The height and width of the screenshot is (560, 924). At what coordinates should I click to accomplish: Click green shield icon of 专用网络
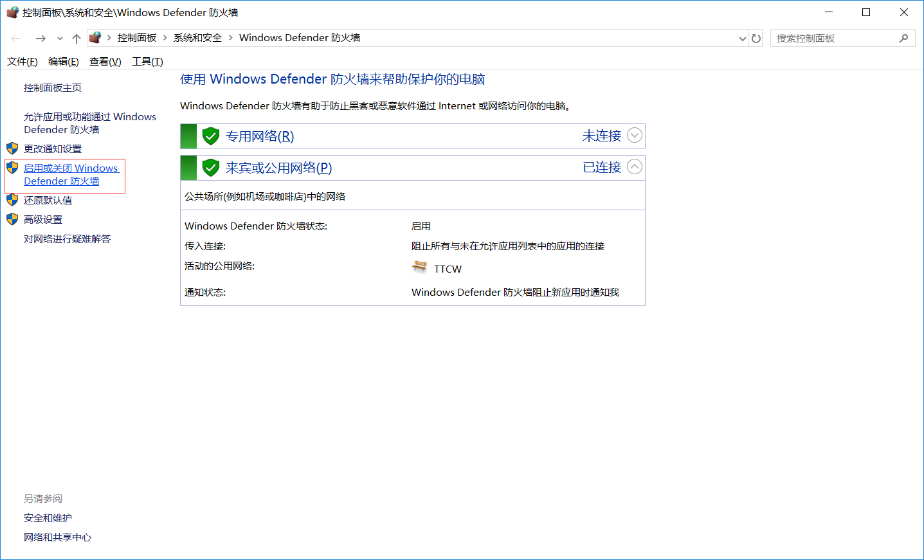click(x=211, y=136)
